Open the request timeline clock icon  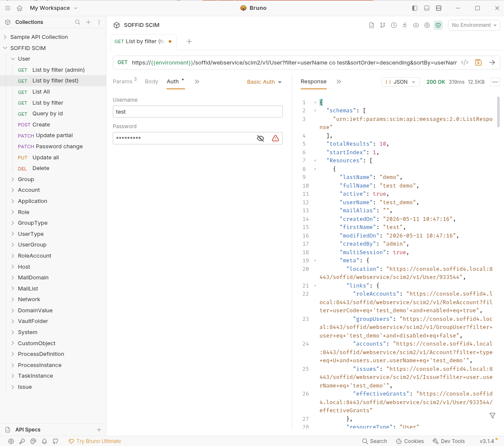click(394, 25)
